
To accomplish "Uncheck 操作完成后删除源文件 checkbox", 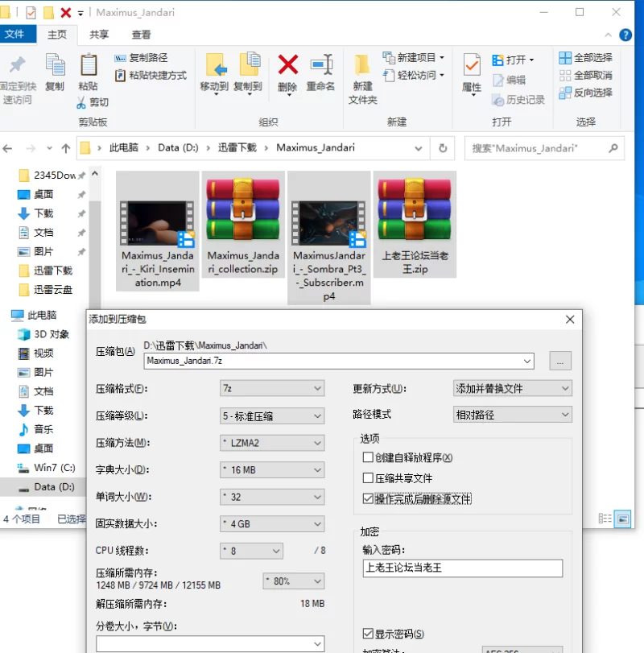I will click(368, 498).
